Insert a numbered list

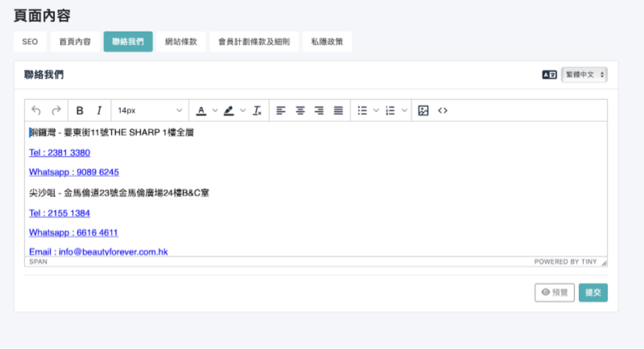[x=390, y=110]
